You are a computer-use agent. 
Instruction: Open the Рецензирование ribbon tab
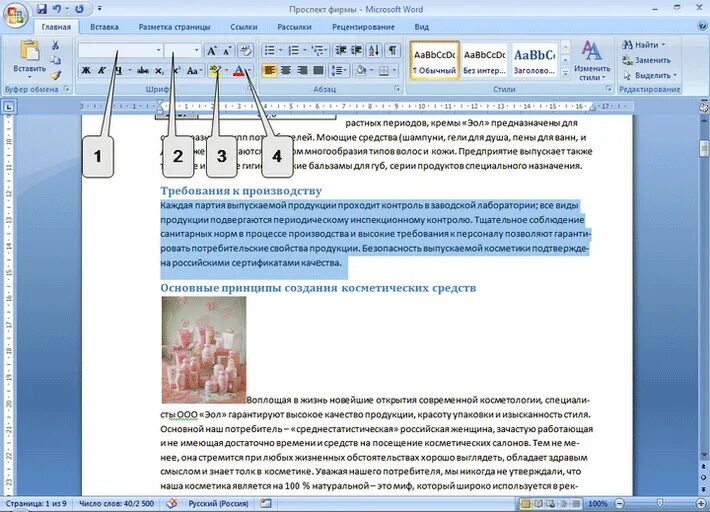[363, 27]
